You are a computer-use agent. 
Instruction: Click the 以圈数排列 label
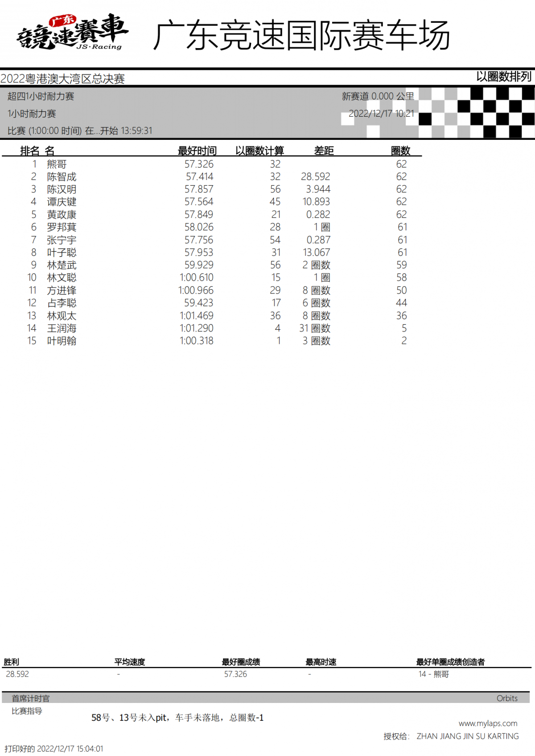click(503, 77)
